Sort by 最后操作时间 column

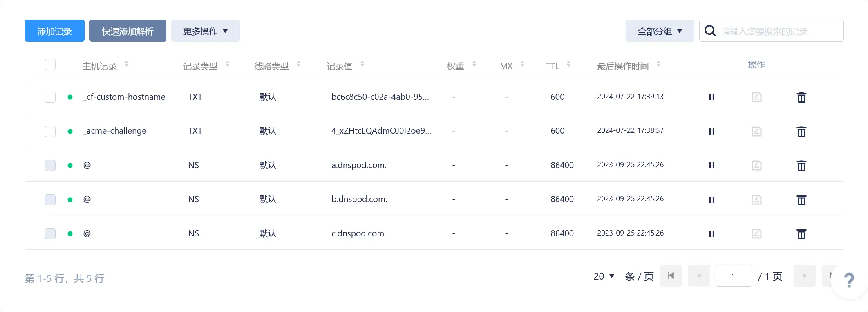point(658,64)
